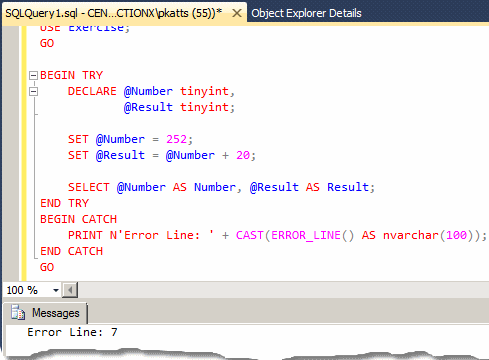Select the Messages results tab
This screenshot has width=489, height=360.
pyautogui.click(x=46, y=313)
